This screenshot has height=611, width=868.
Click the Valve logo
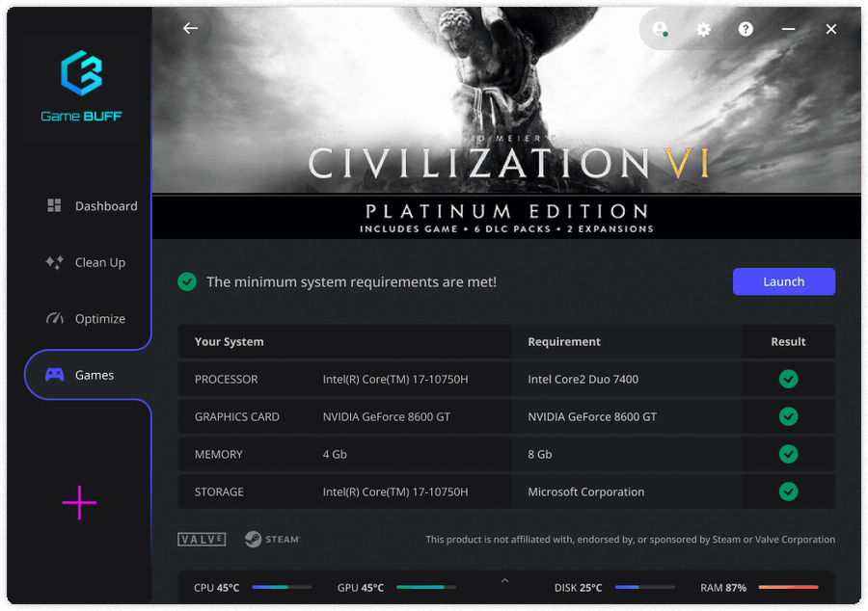click(x=202, y=540)
